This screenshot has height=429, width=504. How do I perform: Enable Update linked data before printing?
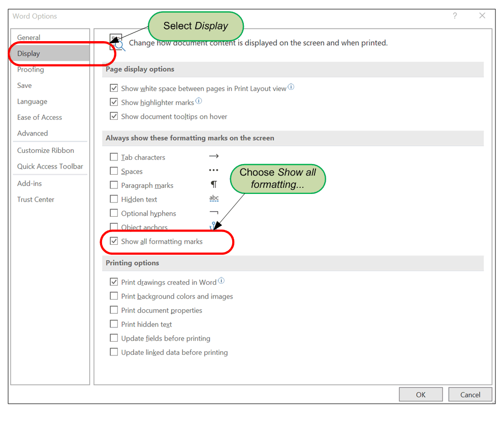click(114, 352)
